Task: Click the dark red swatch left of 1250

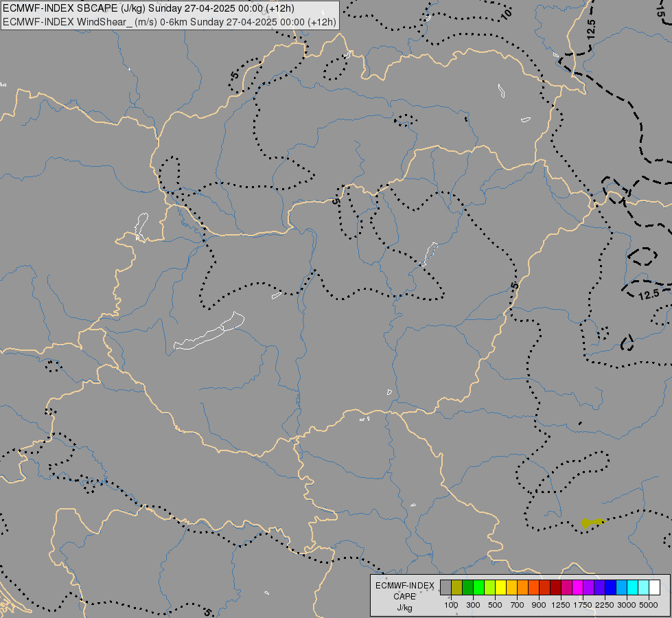Action: (x=555, y=588)
